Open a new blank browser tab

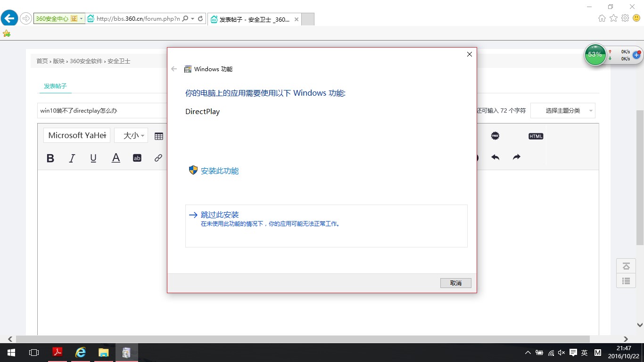click(307, 19)
